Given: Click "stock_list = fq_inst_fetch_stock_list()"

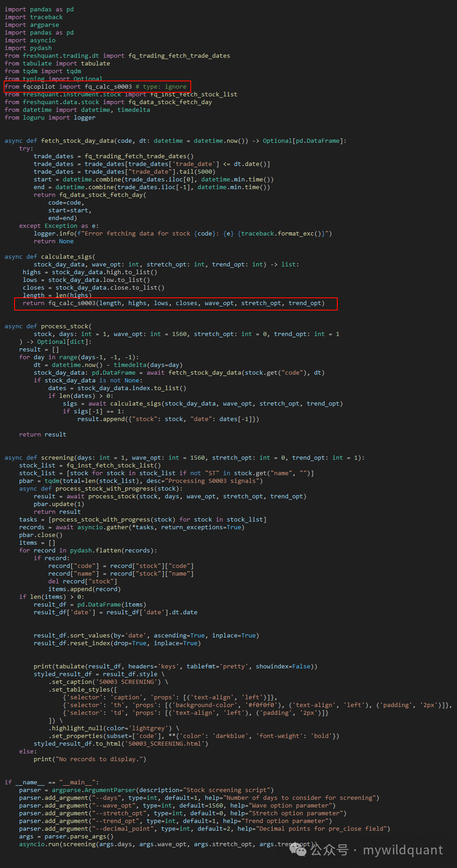Looking at the screenshot, I should (x=90, y=466).
